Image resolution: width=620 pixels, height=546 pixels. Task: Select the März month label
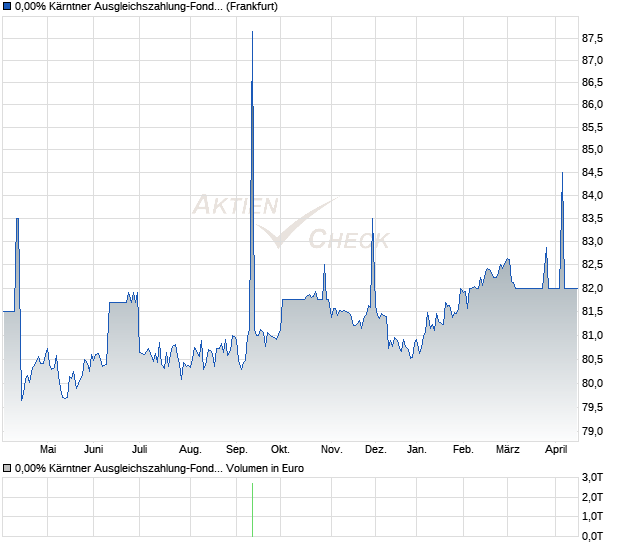[x=510, y=449]
